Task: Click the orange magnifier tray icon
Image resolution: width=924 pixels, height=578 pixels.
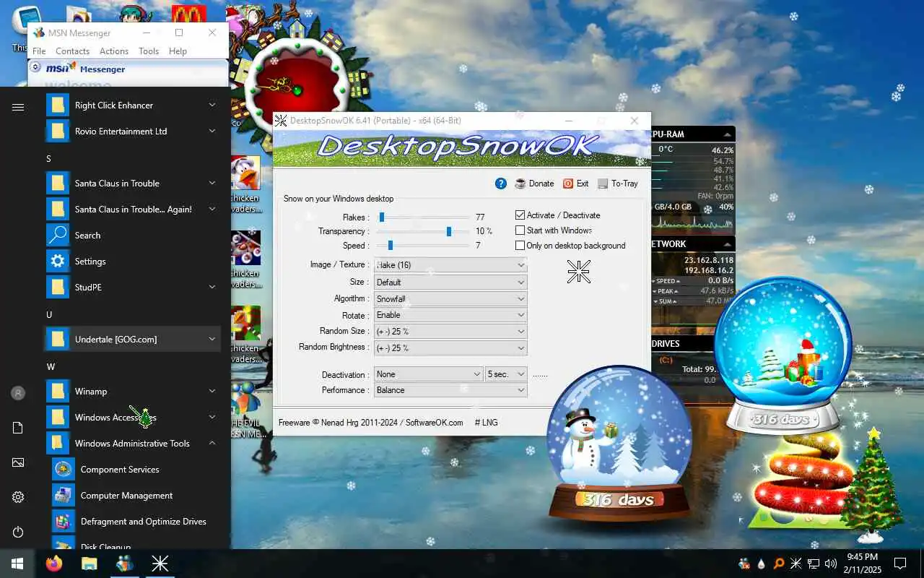Action: pos(779,564)
